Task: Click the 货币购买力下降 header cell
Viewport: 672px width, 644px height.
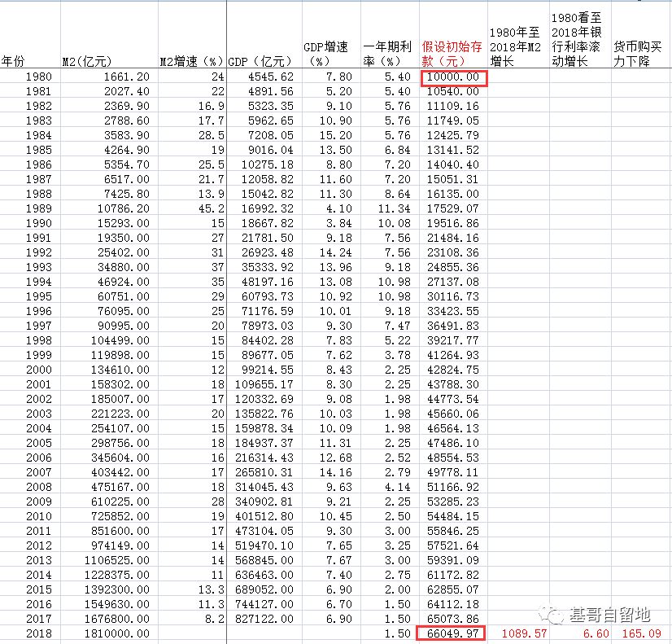Action: click(x=637, y=54)
